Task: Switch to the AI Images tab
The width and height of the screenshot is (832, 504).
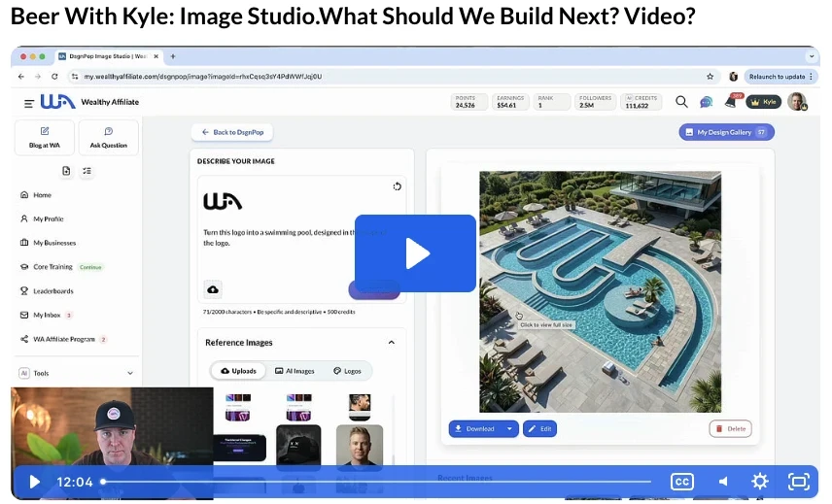Action: (295, 371)
